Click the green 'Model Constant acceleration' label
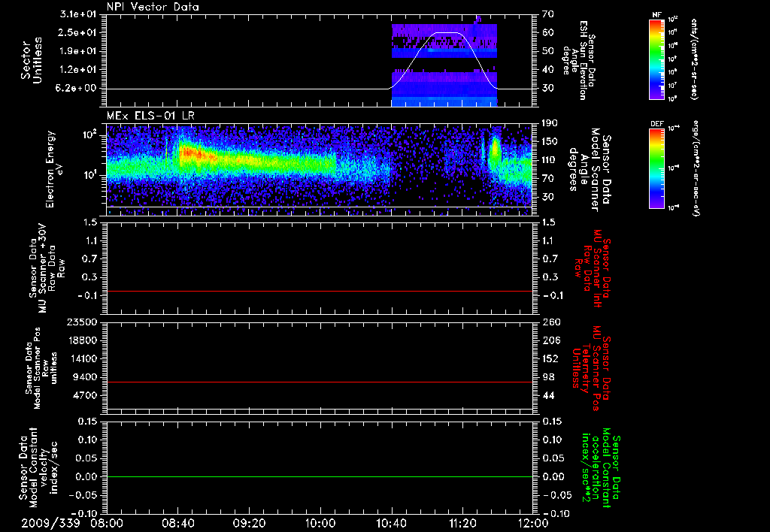Screen dimensions: 770x532 [x=601, y=469]
